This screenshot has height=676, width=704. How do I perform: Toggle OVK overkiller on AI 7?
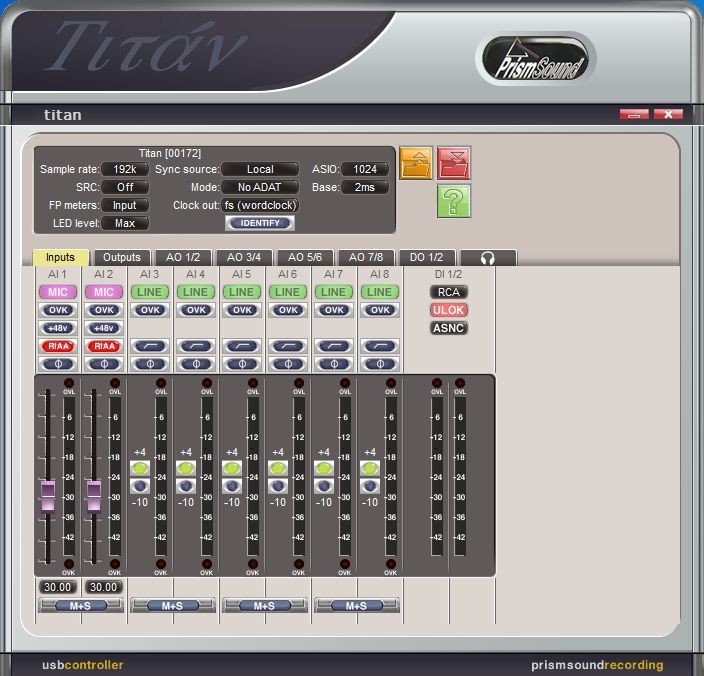pos(334,310)
